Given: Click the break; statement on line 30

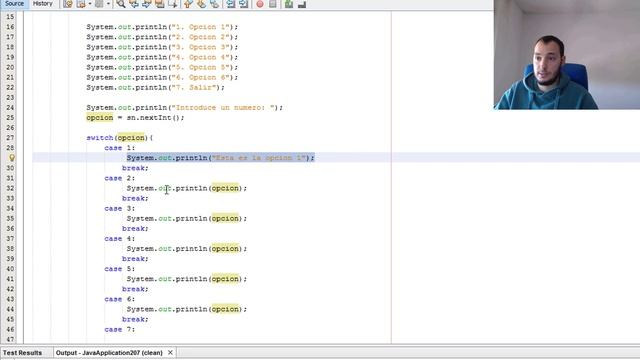Looking at the screenshot, I should [x=135, y=168].
